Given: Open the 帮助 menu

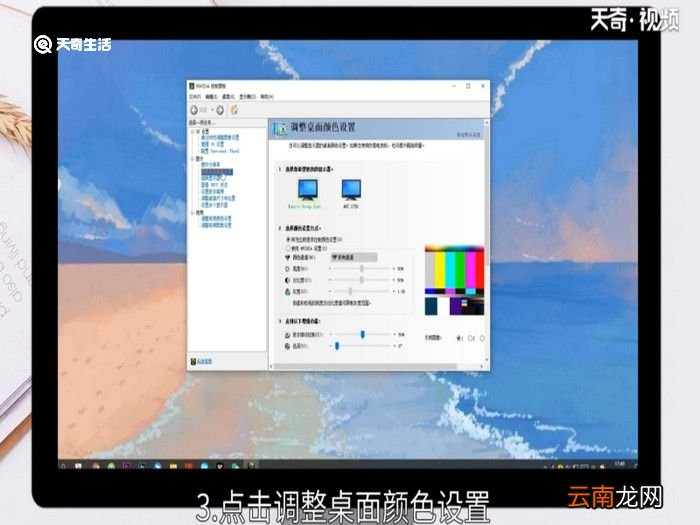Looking at the screenshot, I should pos(267,97).
